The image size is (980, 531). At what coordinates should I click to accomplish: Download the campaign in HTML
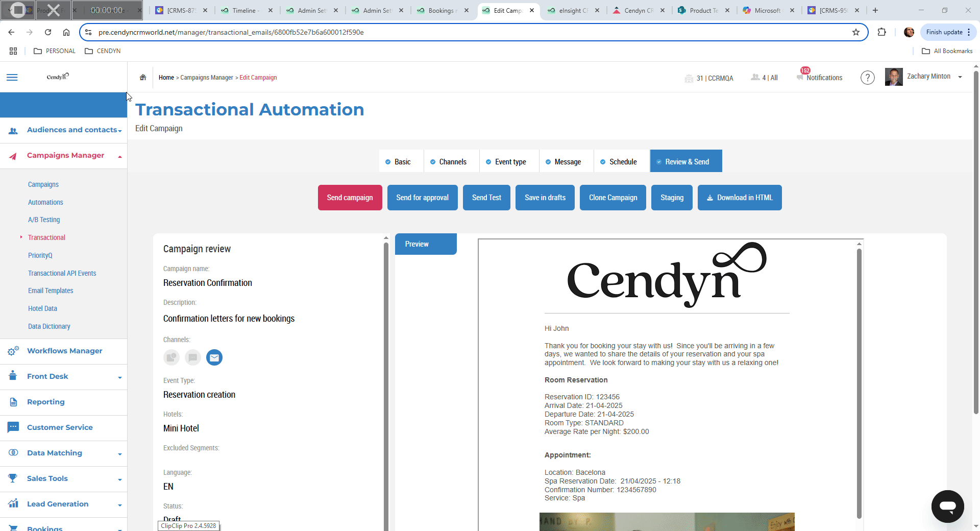[x=740, y=198]
